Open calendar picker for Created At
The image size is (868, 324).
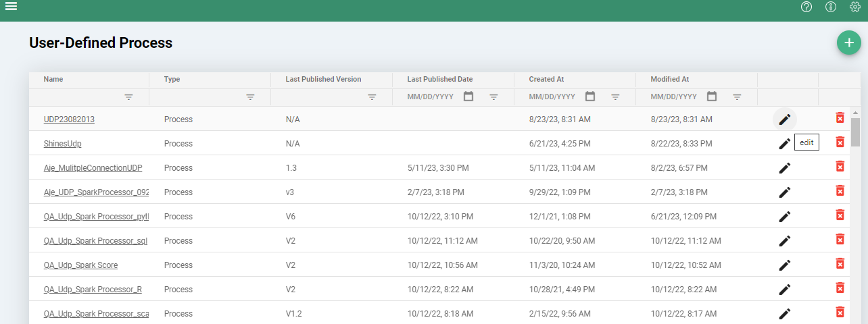[x=590, y=97]
